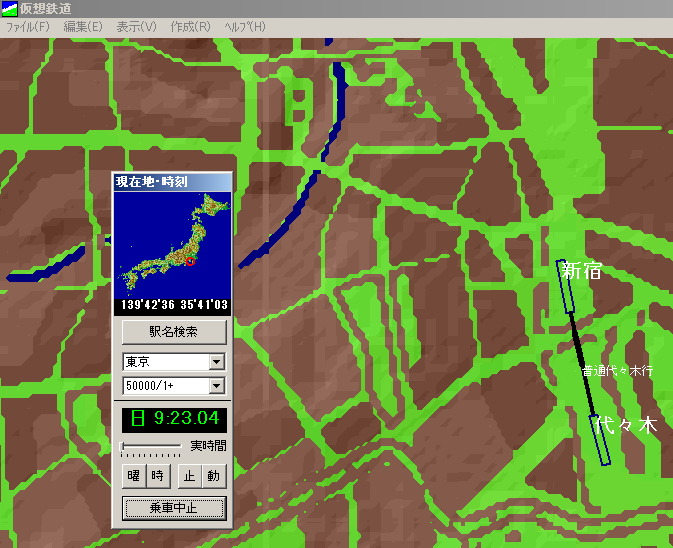Click the 代々木 station platform outline
The height and width of the screenshot is (548, 673).
point(600,440)
